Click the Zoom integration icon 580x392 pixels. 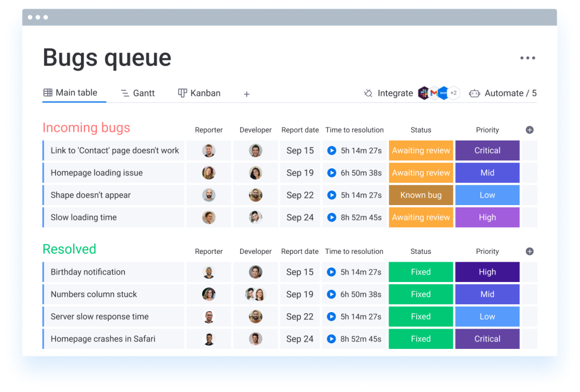[443, 93]
